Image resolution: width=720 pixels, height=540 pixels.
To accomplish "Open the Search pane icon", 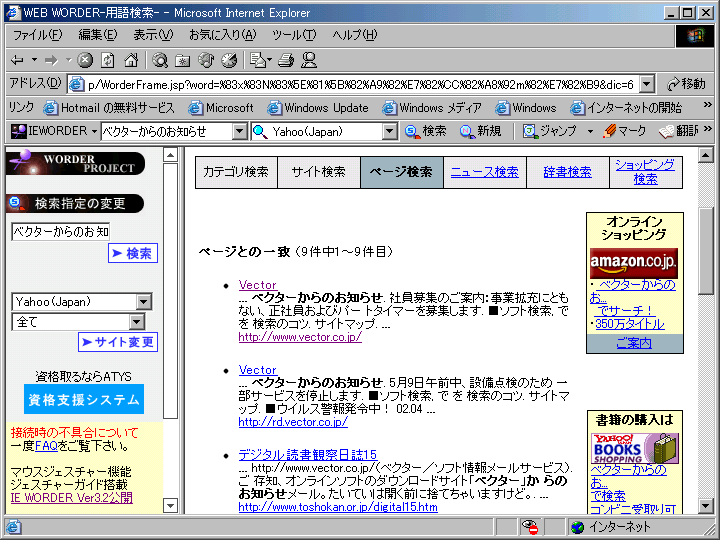I will click(x=160, y=60).
